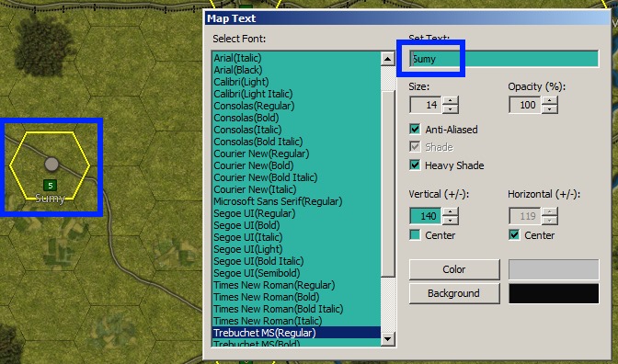Click the Background button
Screen dimensions: 618x364
click(454, 293)
